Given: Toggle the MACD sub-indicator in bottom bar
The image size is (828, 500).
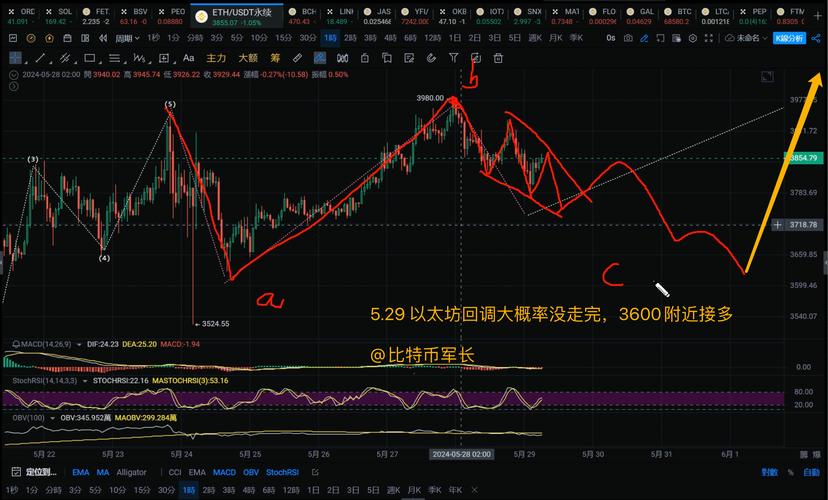Looking at the screenshot, I should pos(224,473).
